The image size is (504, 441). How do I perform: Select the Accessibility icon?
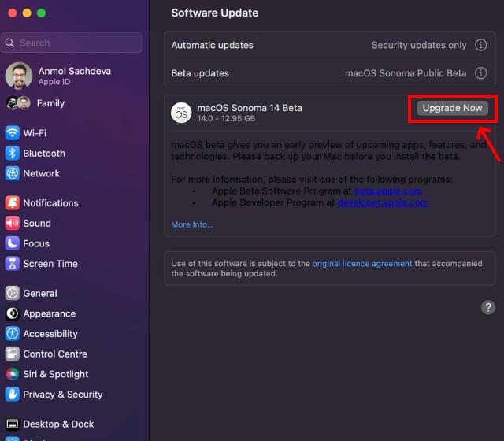click(x=13, y=334)
